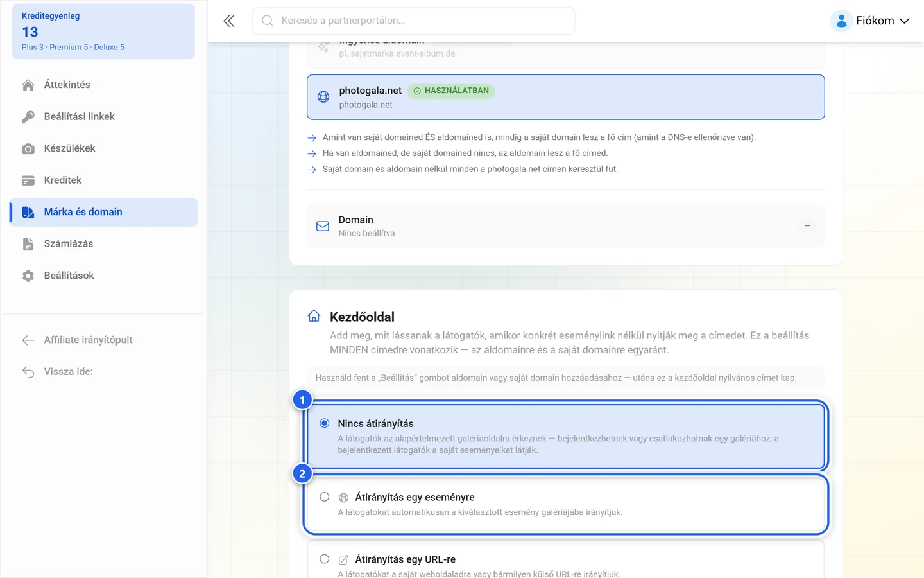Click the Kreditek card icon

[28, 180]
